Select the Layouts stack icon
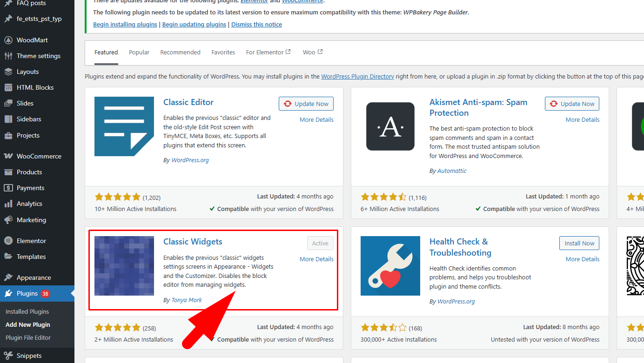644x363 pixels. click(8, 72)
